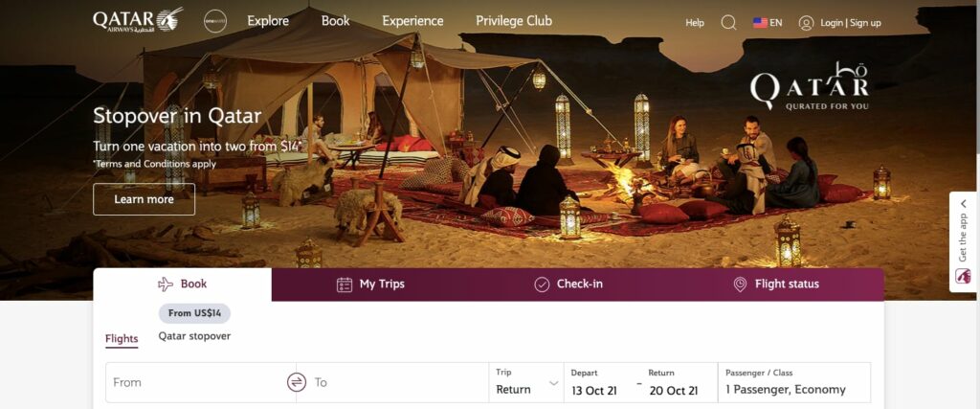This screenshot has width=980, height=409.
Task: Open the Passenger / Class selector
Action: 793,382
